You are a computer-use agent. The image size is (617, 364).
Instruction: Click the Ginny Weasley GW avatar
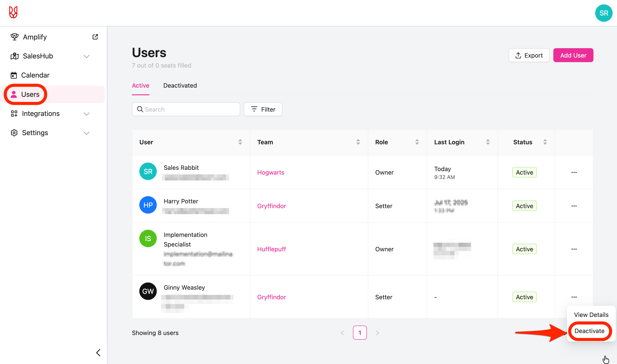[x=148, y=291]
